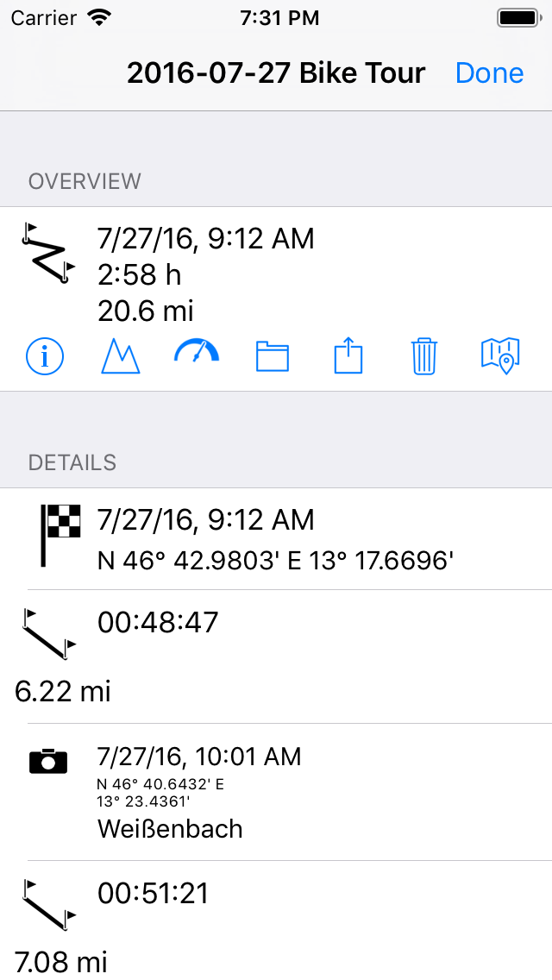The image size is (552, 980).
Task: Select the 6.22 mi distance entry
Action: pyautogui.click(x=62, y=691)
